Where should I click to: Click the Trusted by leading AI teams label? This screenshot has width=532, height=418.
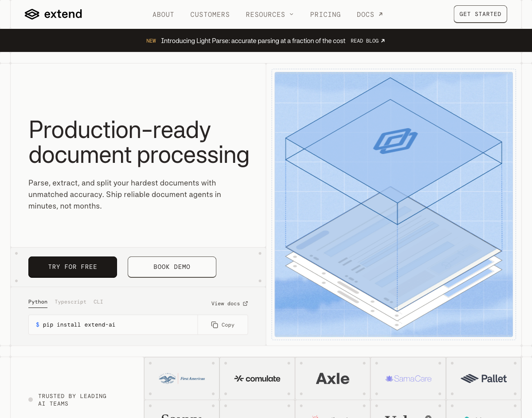(x=72, y=400)
